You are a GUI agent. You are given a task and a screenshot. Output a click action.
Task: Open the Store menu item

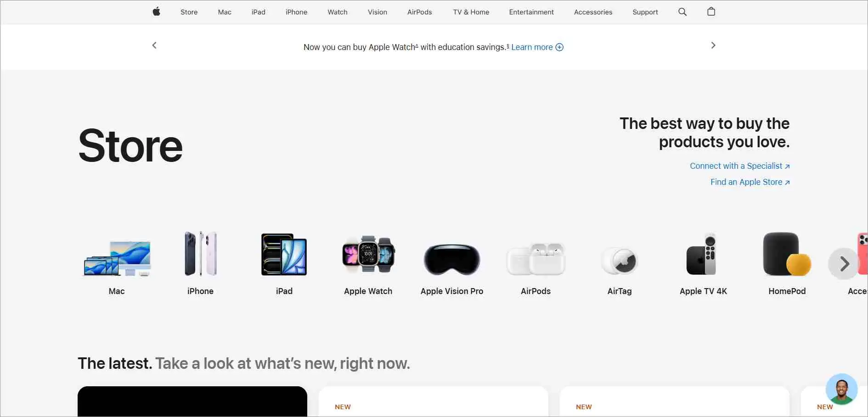point(189,12)
